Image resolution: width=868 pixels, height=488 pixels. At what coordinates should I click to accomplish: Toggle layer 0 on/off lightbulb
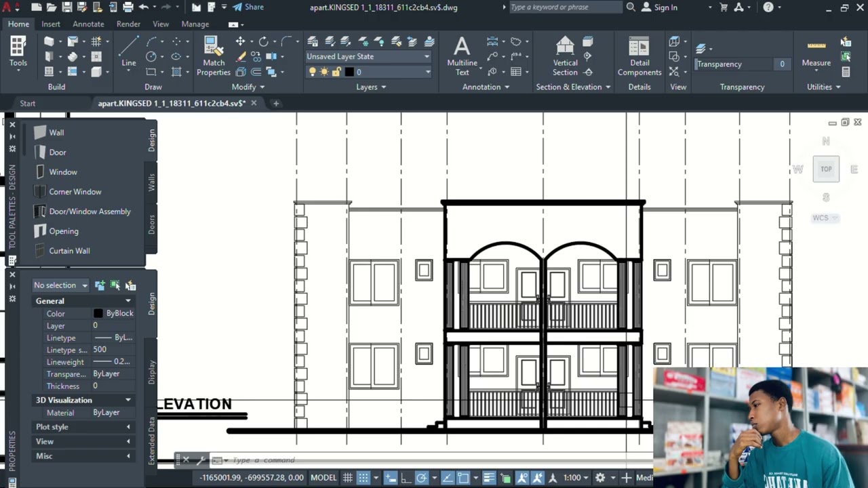pos(313,72)
